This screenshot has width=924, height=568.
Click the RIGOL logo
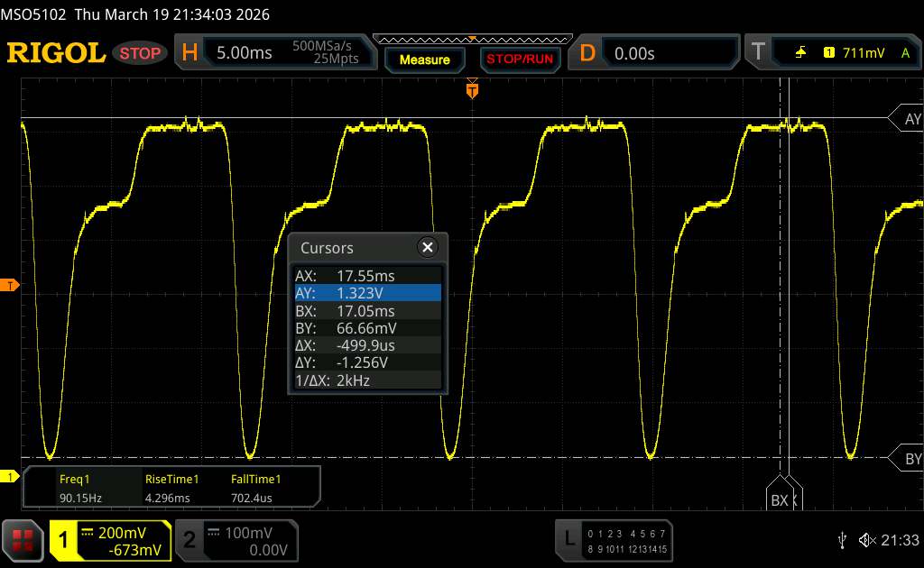56,53
